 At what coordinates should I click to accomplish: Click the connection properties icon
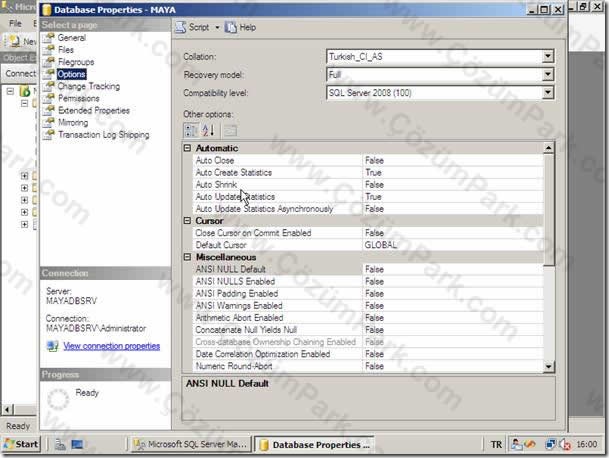52,346
